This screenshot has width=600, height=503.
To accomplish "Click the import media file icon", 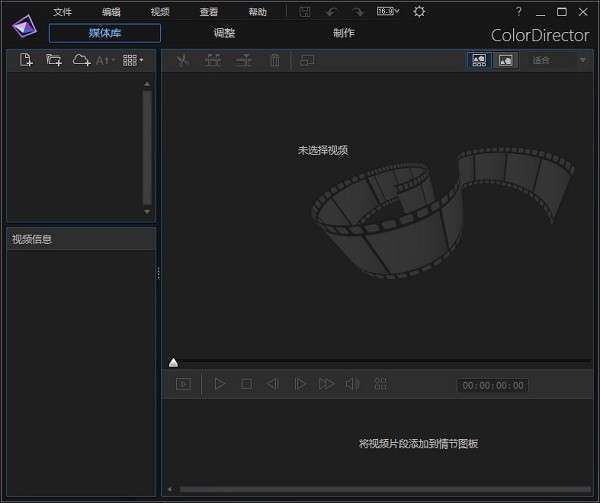I will click(x=26, y=60).
